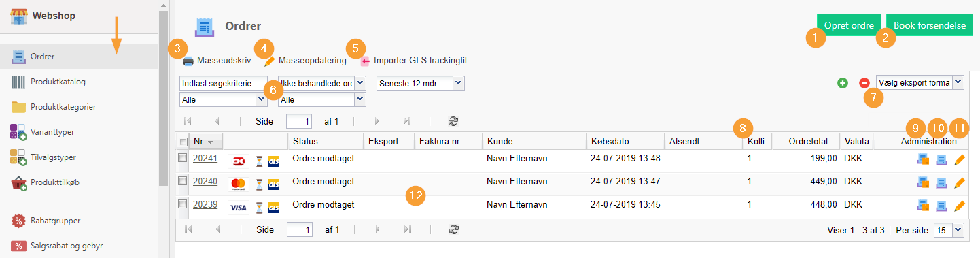Click the Book forsendelse button

930,25
